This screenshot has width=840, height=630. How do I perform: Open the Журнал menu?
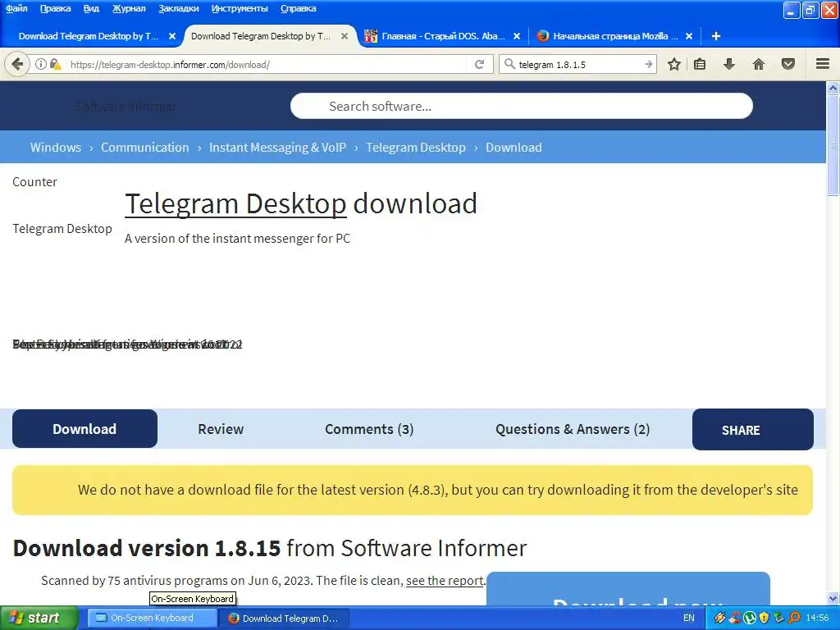pos(129,8)
